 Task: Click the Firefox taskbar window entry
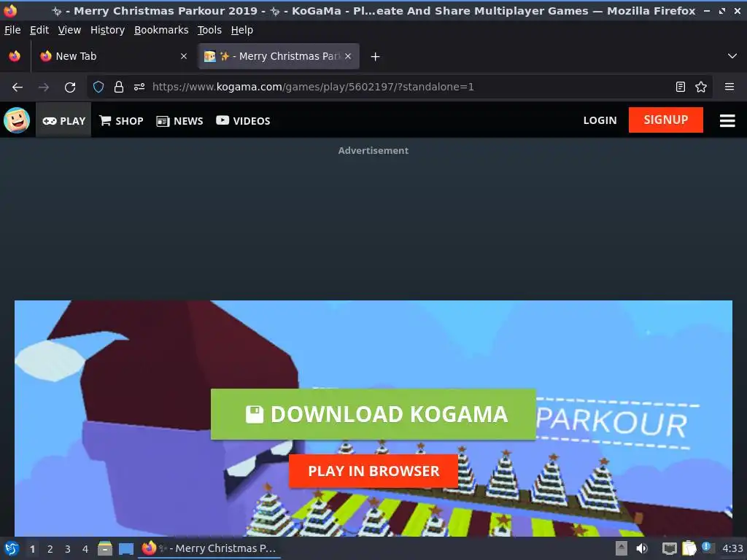click(x=209, y=548)
